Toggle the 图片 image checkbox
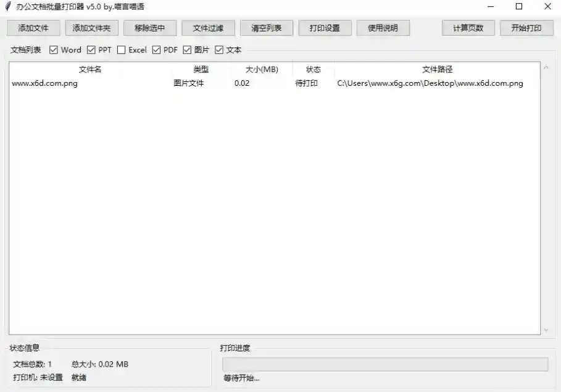Image resolution: width=561 pixels, height=392 pixels. tap(187, 50)
